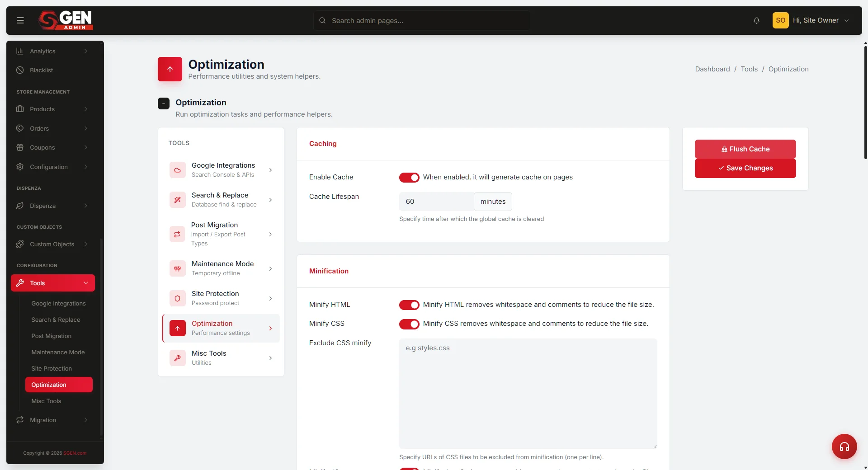Open the hamburger menu icon

point(20,20)
